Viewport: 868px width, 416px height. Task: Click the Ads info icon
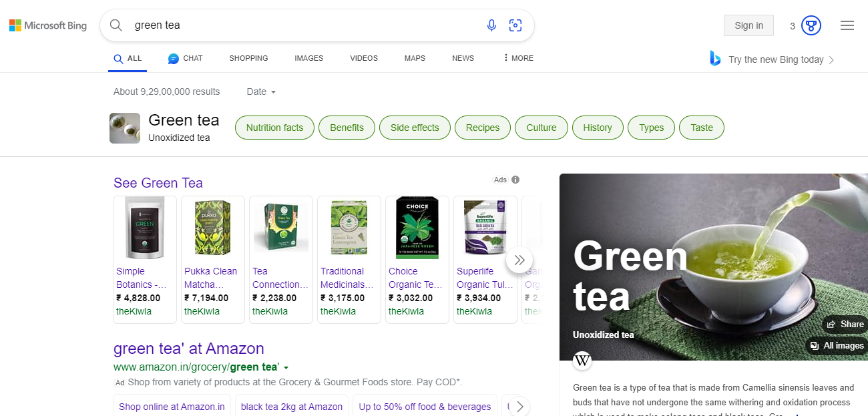(x=515, y=180)
